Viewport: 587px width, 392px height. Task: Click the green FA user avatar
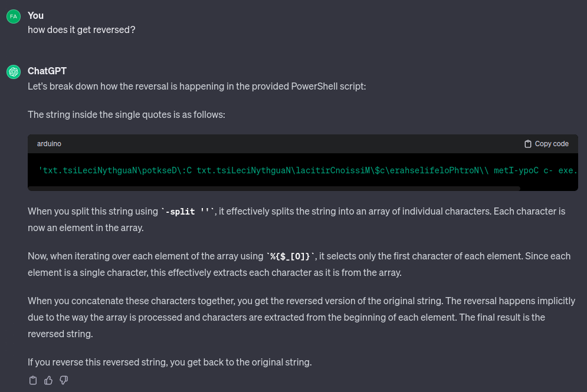(14, 17)
